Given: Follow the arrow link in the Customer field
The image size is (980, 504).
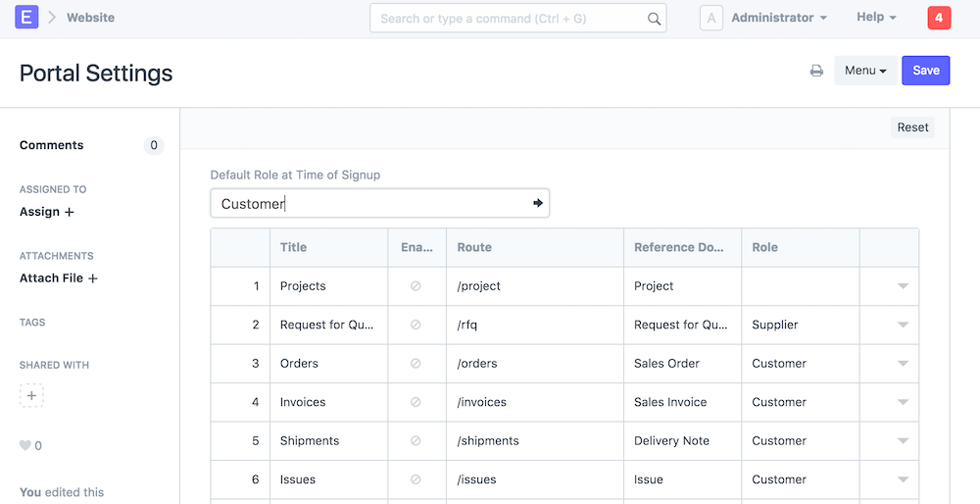Looking at the screenshot, I should 537,203.
